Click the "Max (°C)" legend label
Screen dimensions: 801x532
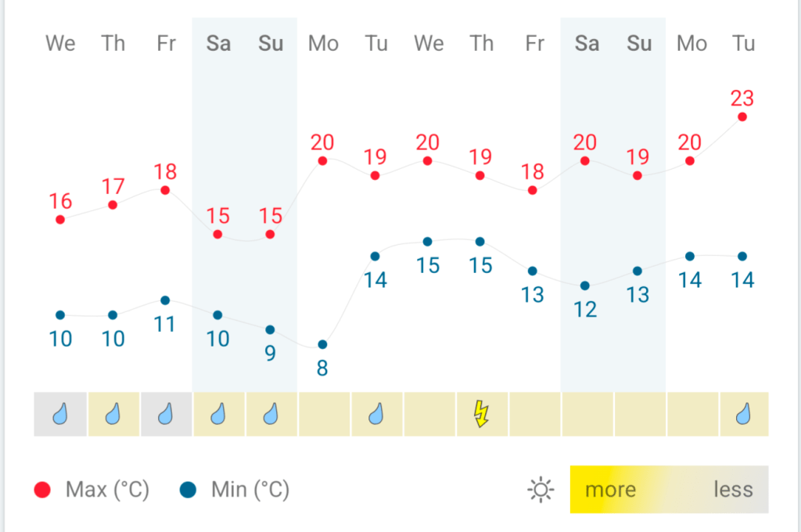click(x=107, y=490)
